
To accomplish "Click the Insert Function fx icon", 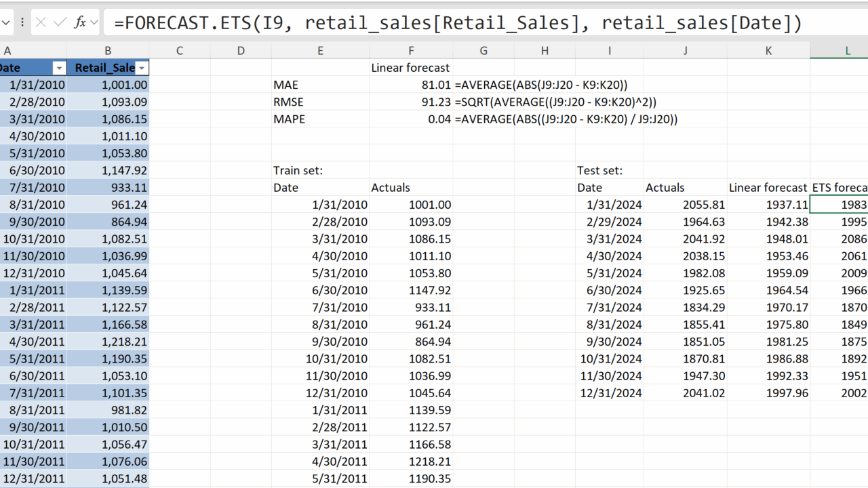I will (x=80, y=22).
